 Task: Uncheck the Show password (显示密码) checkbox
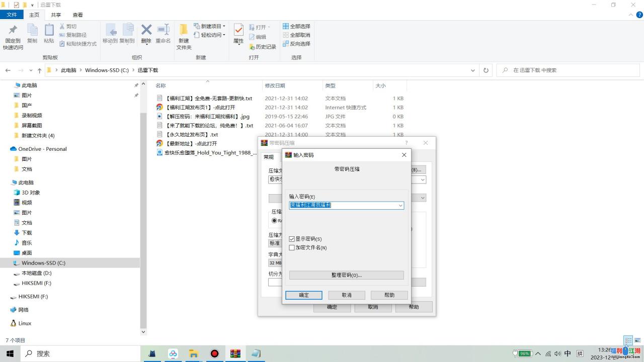(292, 239)
